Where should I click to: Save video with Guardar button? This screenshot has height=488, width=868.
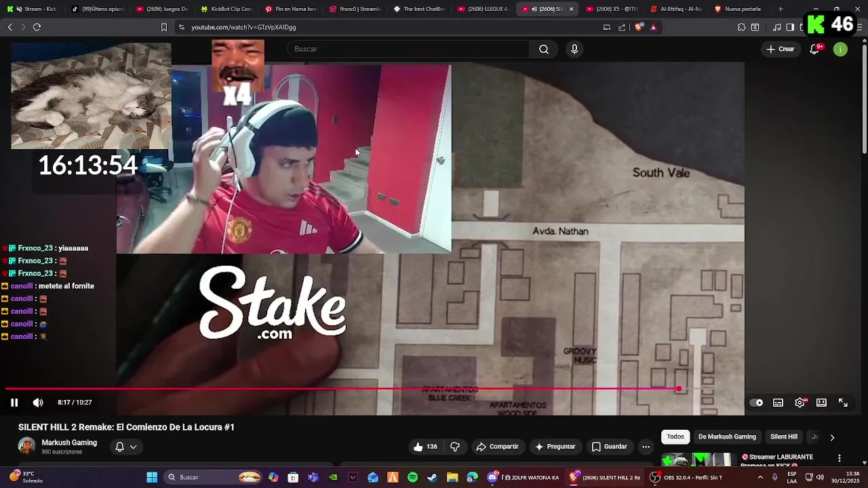point(609,447)
